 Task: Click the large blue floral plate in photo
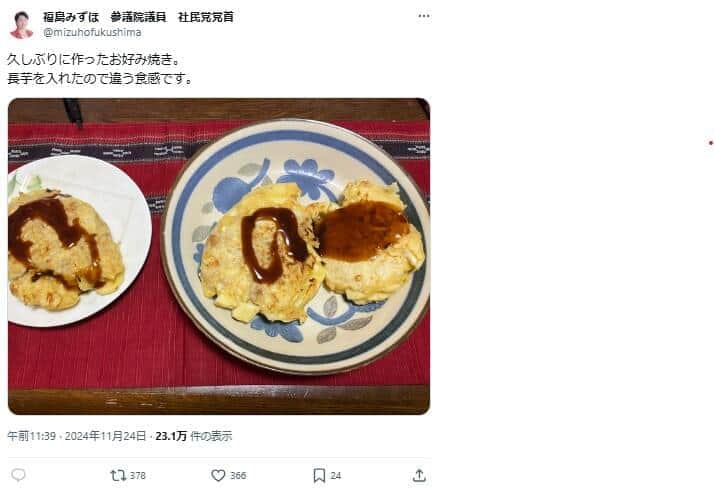tap(296, 246)
